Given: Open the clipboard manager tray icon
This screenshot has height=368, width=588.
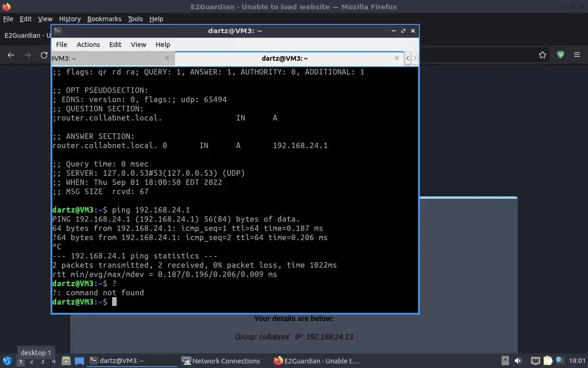Looking at the screenshot, I should pyautogui.click(x=548, y=361).
